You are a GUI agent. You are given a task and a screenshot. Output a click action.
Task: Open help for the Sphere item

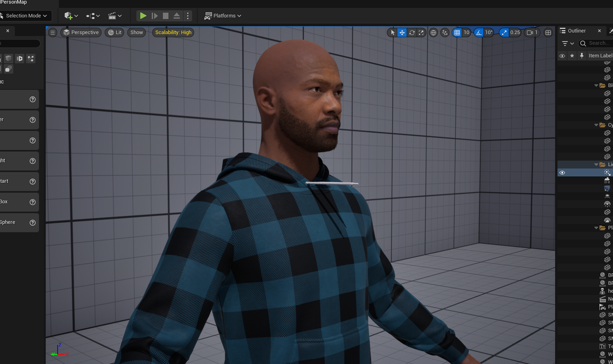click(33, 223)
